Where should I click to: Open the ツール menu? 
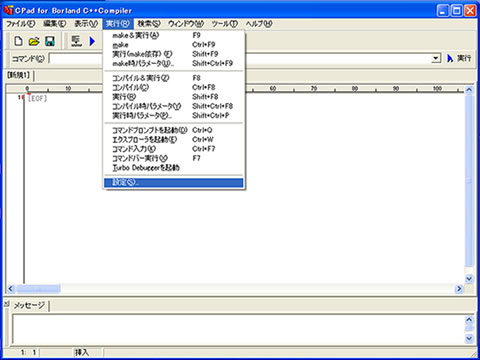225,24
